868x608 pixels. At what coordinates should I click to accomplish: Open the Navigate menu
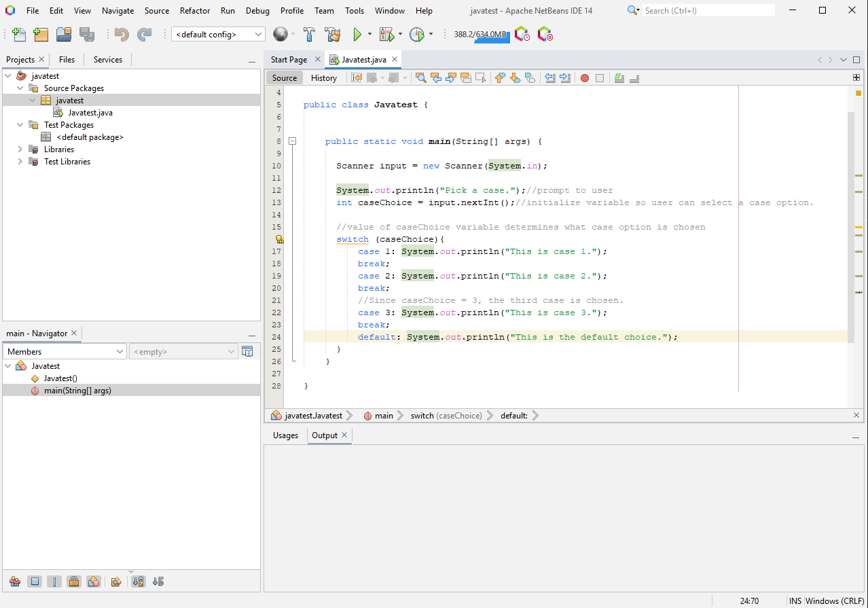118,11
